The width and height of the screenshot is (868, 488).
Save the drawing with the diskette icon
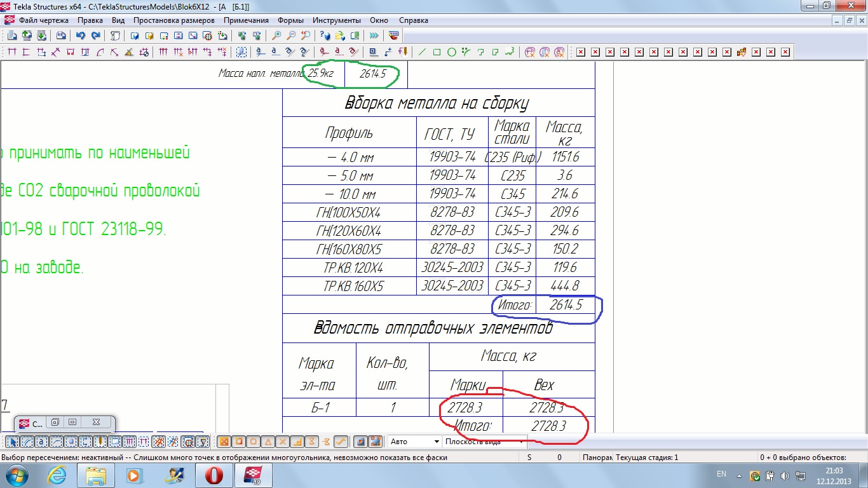click(x=61, y=36)
